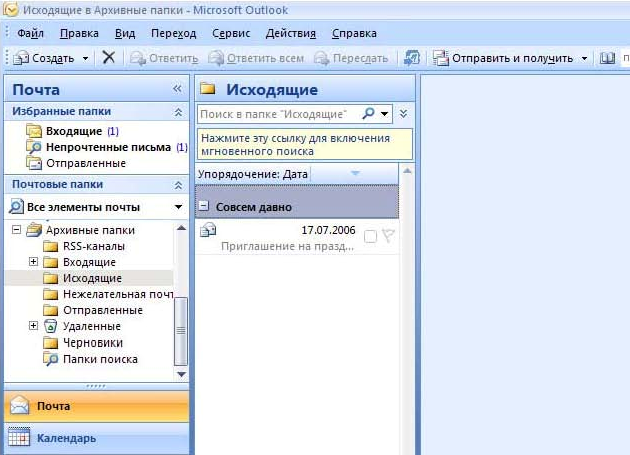The height and width of the screenshot is (455, 630).
Task: Open the Действия menu
Action: [290, 33]
